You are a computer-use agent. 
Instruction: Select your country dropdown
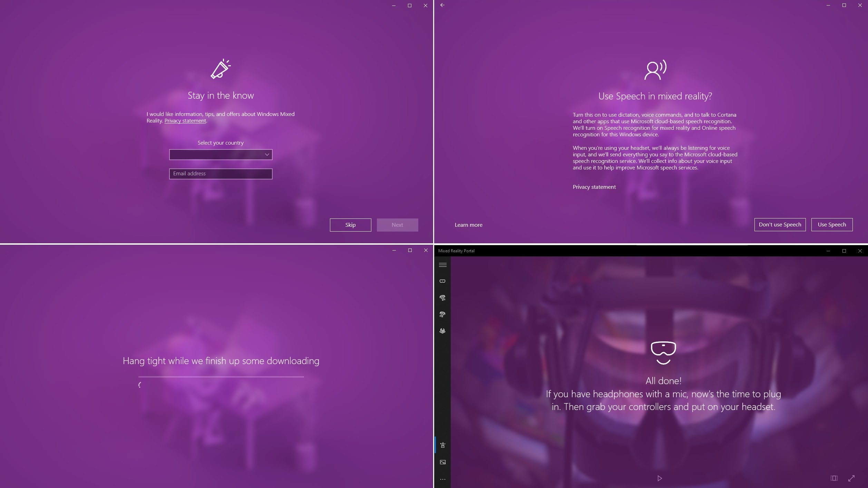221,155
